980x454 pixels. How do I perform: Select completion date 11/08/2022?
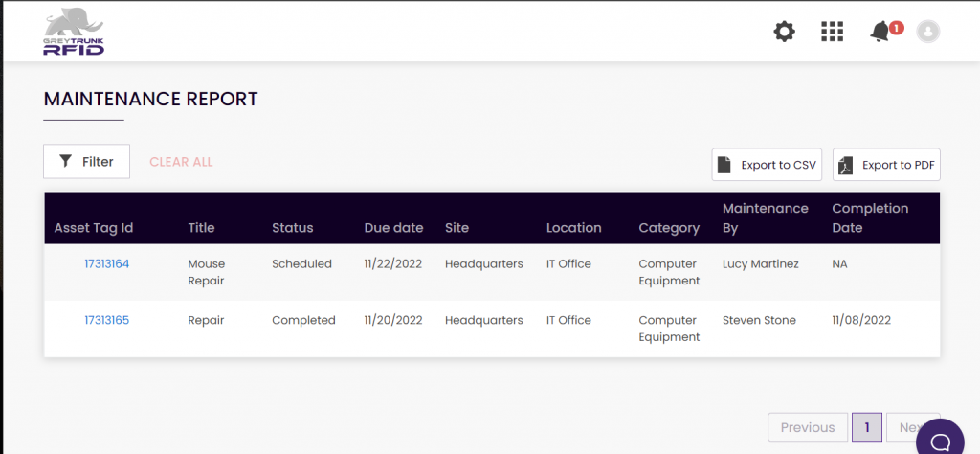click(x=861, y=320)
